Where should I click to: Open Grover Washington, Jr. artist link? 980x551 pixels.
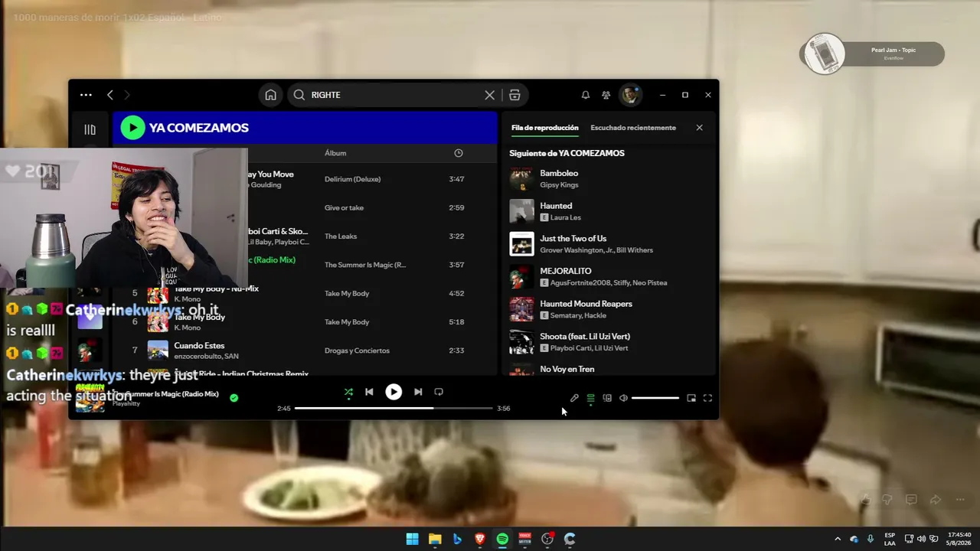[x=577, y=250]
